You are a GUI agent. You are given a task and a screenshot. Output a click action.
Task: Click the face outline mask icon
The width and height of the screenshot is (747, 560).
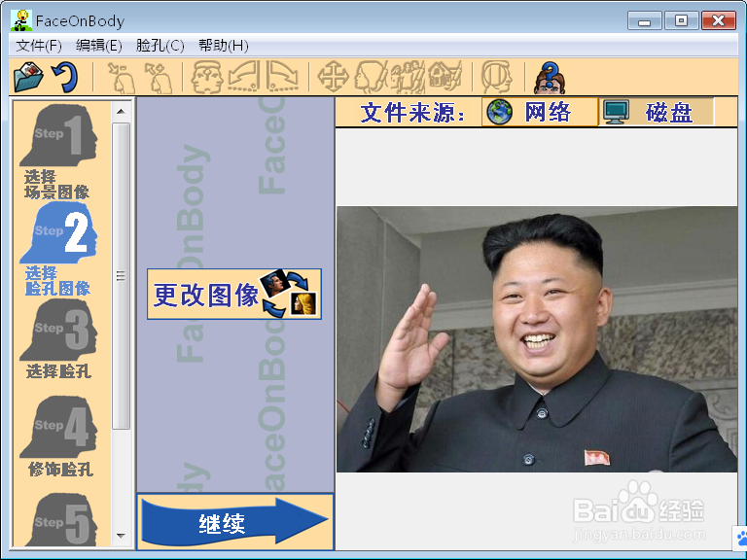pyautogui.click(x=496, y=77)
